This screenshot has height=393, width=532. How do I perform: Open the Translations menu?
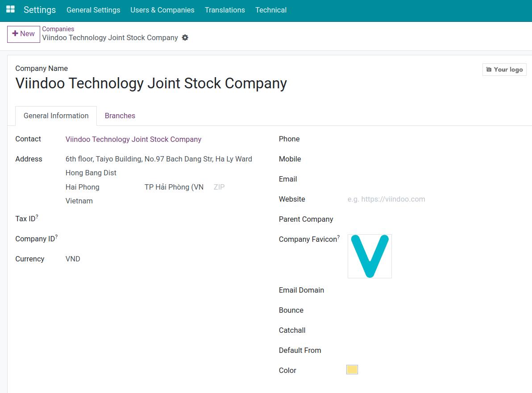coord(224,10)
